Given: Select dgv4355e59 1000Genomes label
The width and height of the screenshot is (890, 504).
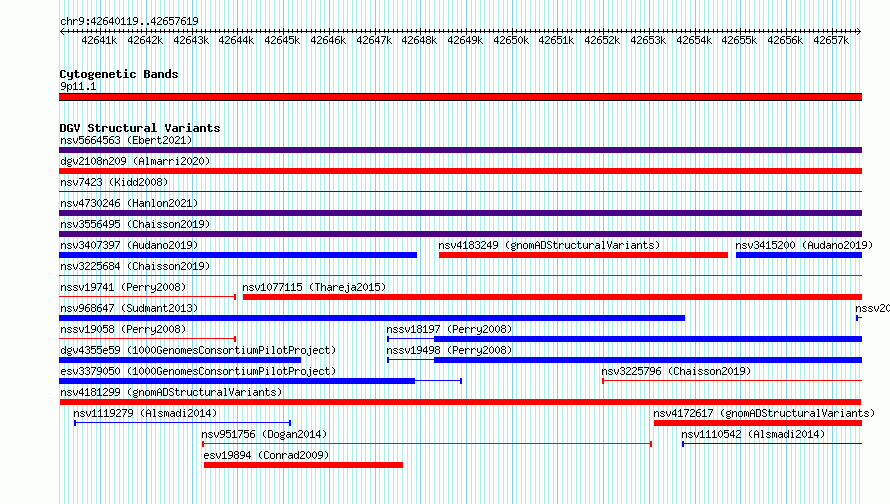Looking at the screenshot, I should click(198, 350).
